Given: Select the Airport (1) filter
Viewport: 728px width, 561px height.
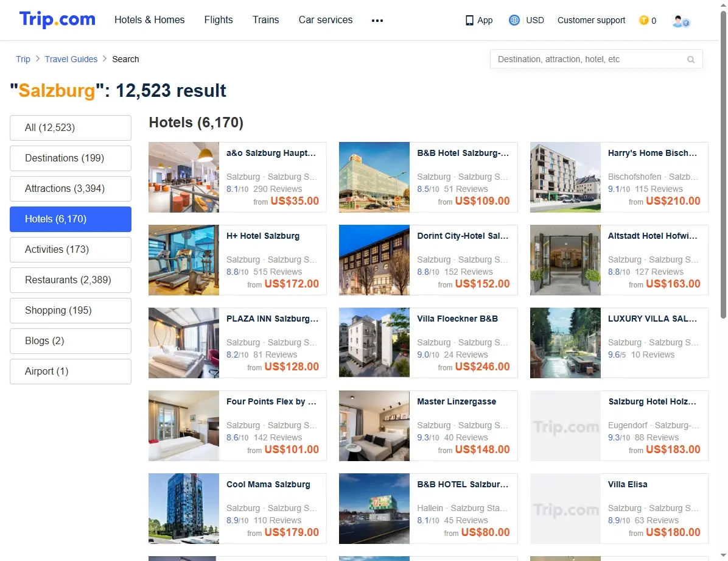Looking at the screenshot, I should pyautogui.click(x=71, y=372).
